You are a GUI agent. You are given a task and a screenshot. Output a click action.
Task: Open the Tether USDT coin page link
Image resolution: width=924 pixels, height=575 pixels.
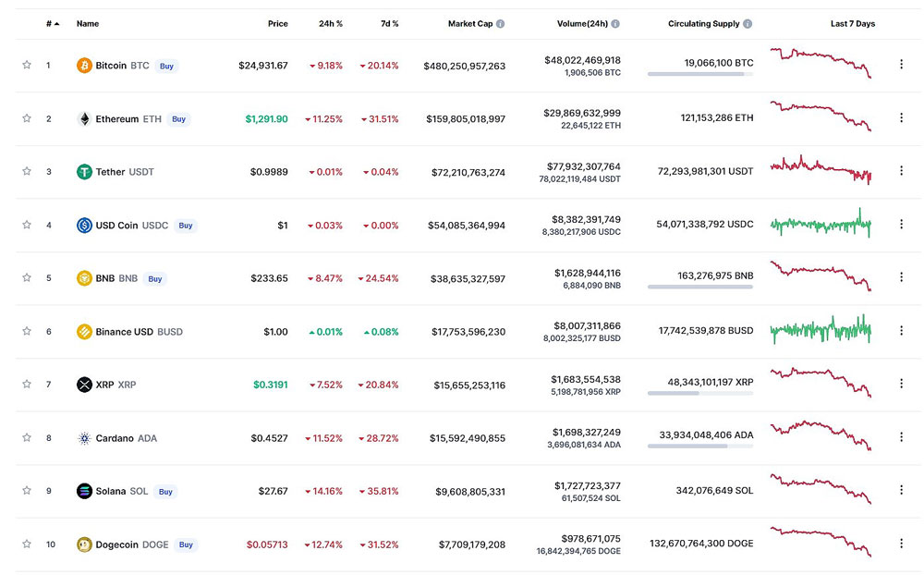pos(125,172)
